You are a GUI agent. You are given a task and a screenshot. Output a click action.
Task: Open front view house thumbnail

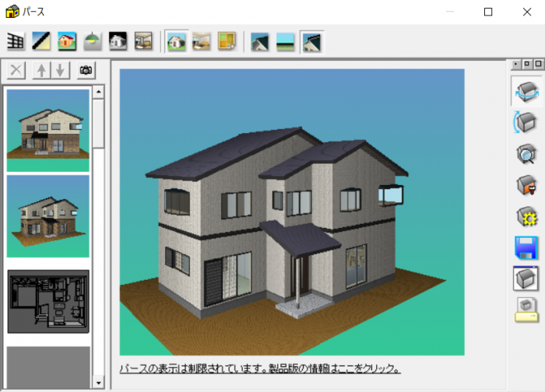point(48,131)
